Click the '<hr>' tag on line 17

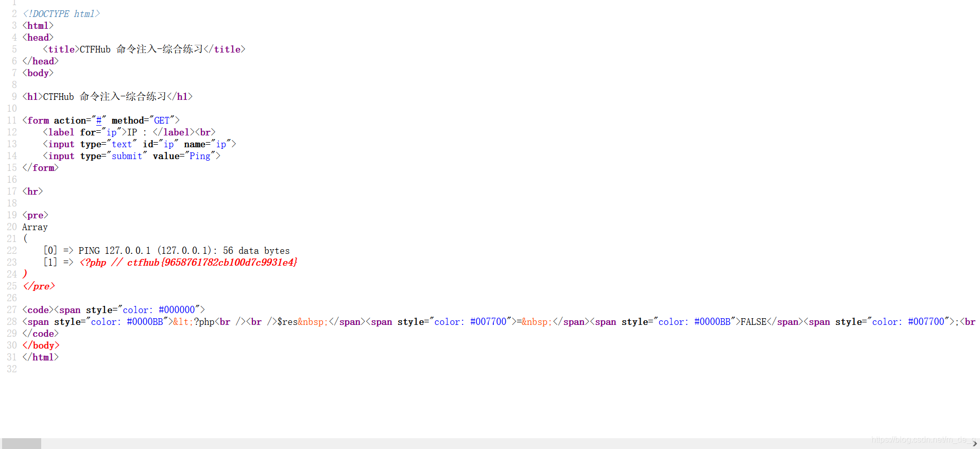32,192
